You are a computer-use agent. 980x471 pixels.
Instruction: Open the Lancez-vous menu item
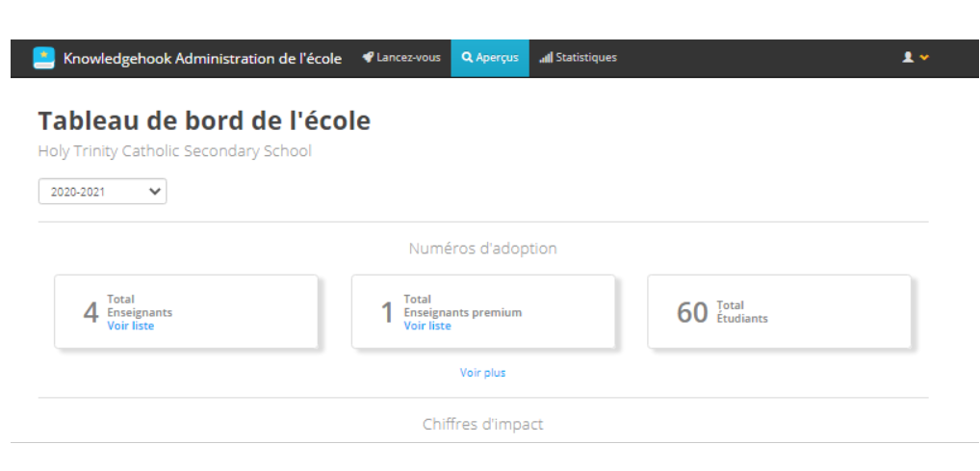coord(401,58)
